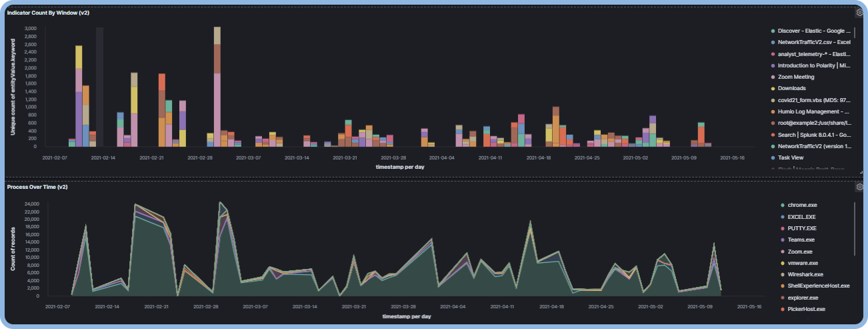Viewport: 868px width, 329px height.
Task: Click 'Count of records' y-axis title
Action: point(12,248)
